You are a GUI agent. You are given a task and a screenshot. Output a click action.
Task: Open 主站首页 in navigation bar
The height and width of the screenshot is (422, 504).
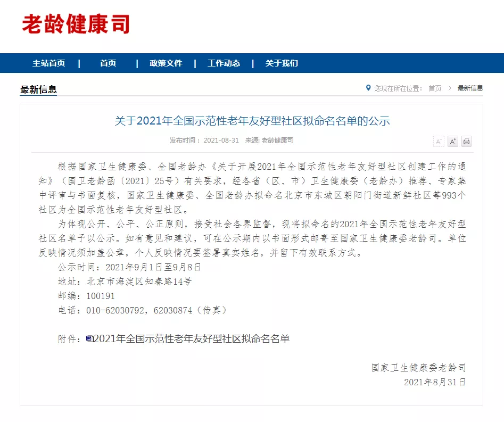pyautogui.click(x=48, y=63)
